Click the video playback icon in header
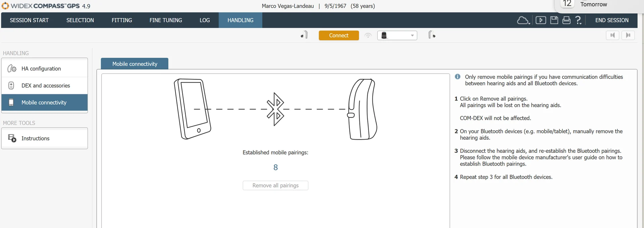 click(x=541, y=20)
